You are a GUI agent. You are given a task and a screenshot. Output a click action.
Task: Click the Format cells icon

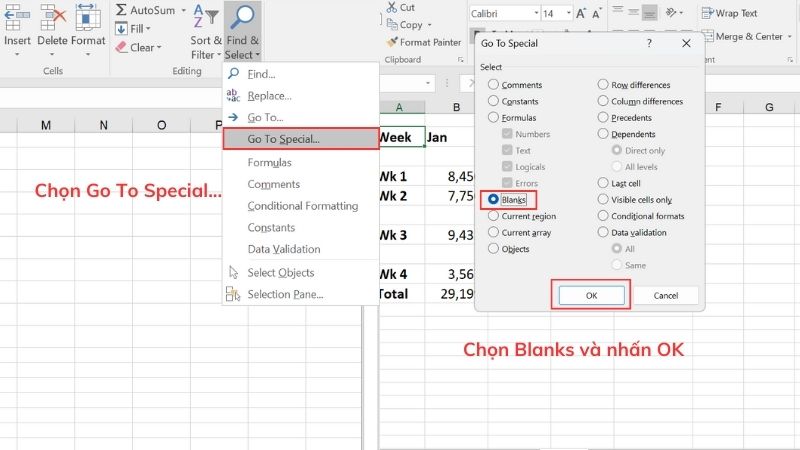pos(88,16)
